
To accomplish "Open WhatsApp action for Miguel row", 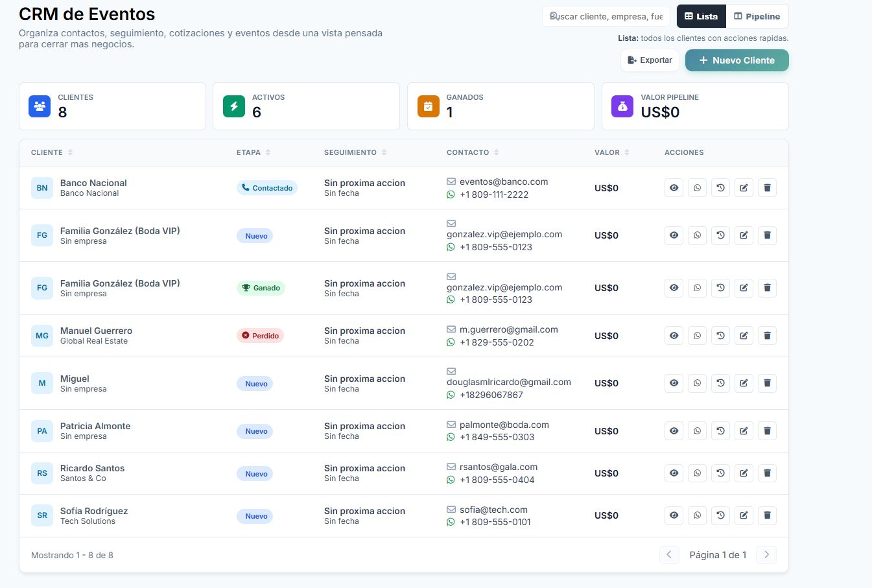I will tap(697, 383).
